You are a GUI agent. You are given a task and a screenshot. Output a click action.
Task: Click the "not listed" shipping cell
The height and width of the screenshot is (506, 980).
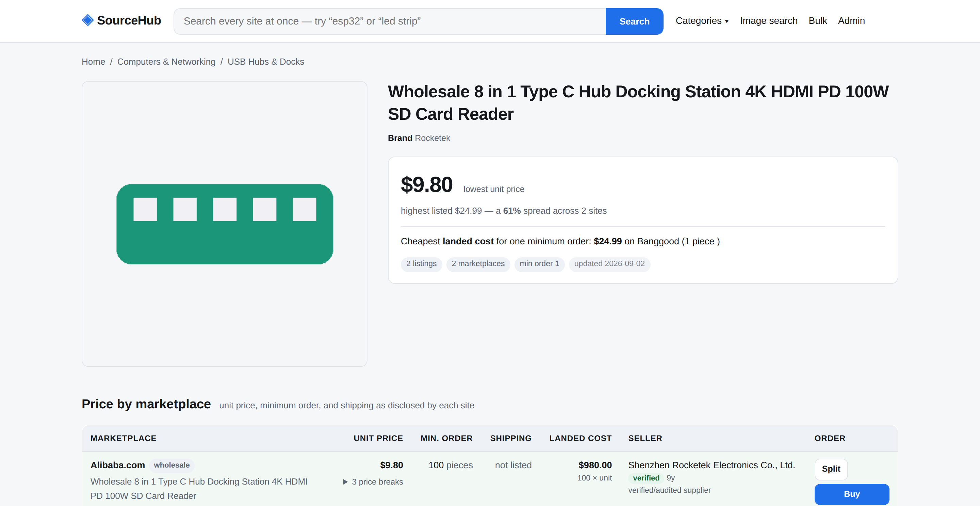point(513,465)
